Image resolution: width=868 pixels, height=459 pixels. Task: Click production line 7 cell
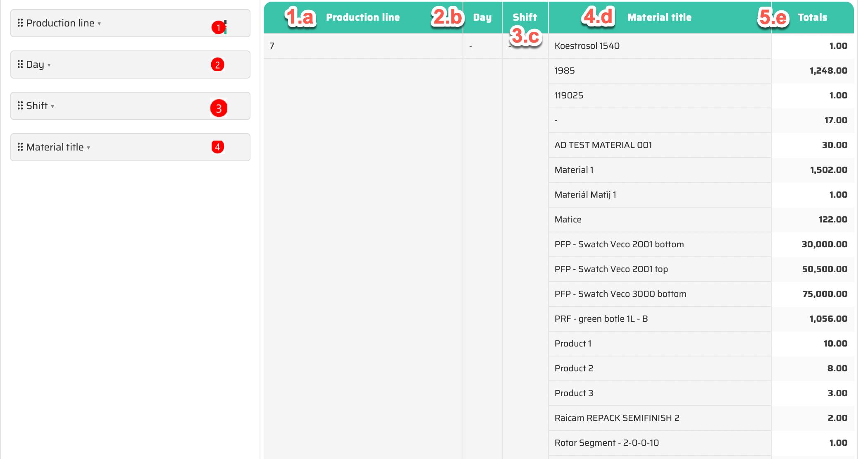(x=272, y=46)
